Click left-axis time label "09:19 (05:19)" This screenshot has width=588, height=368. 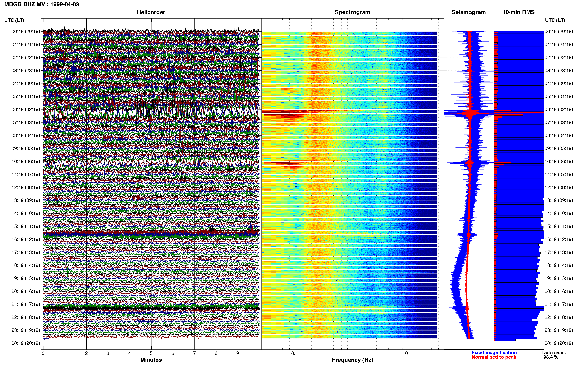point(26,148)
